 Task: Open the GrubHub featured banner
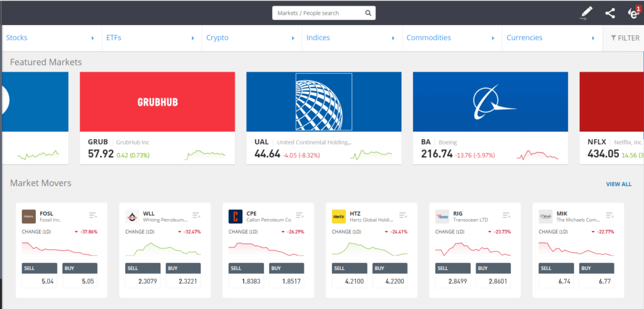coord(157,102)
